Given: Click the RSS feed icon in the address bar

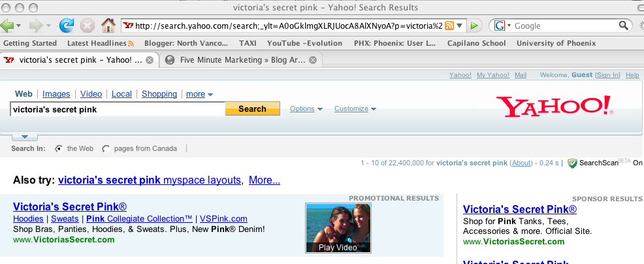Looking at the screenshot, I should pyautogui.click(x=449, y=25).
